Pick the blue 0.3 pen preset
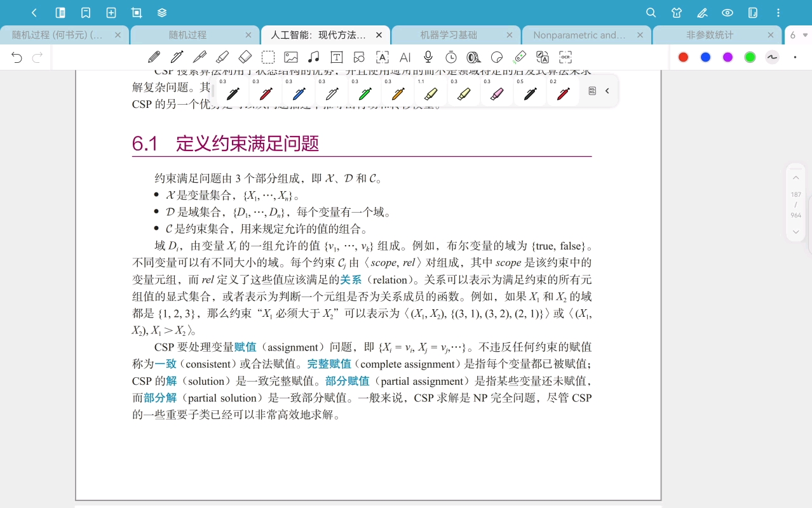Viewport: 812px width, 508px height. [299, 91]
